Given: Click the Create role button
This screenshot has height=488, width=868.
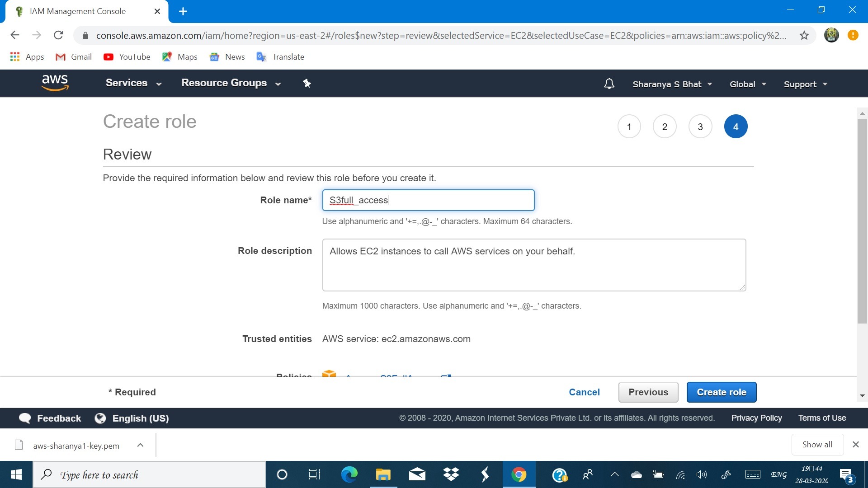Looking at the screenshot, I should [x=721, y=392].
